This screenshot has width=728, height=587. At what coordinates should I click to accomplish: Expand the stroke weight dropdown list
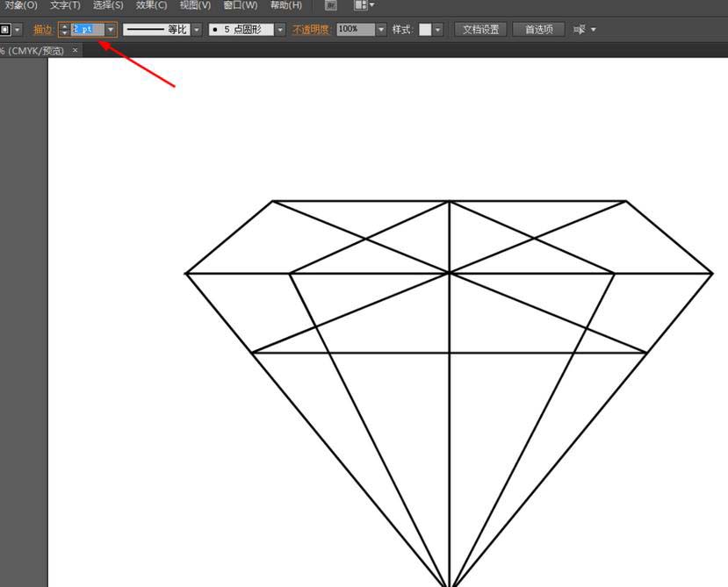pos(111,30)
